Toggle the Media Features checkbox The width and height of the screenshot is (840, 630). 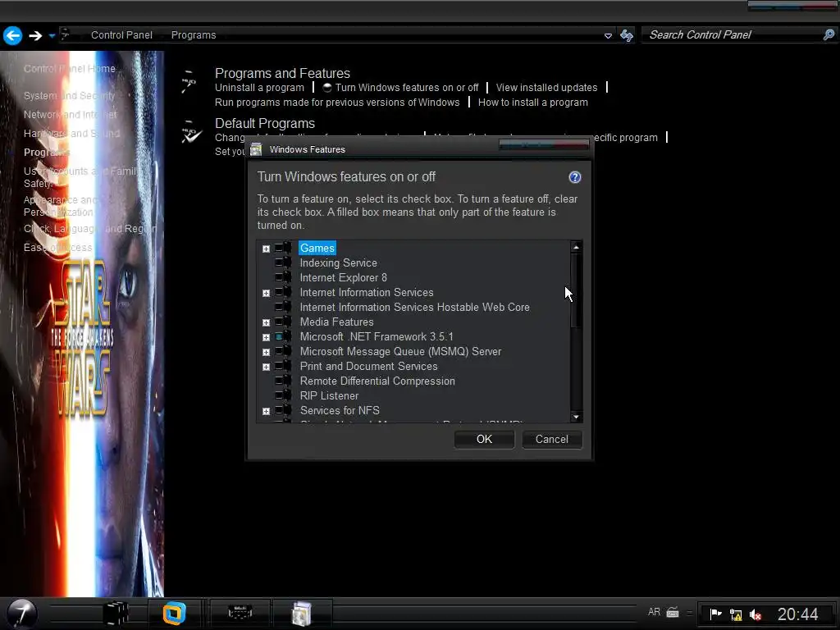pos(279,322)
